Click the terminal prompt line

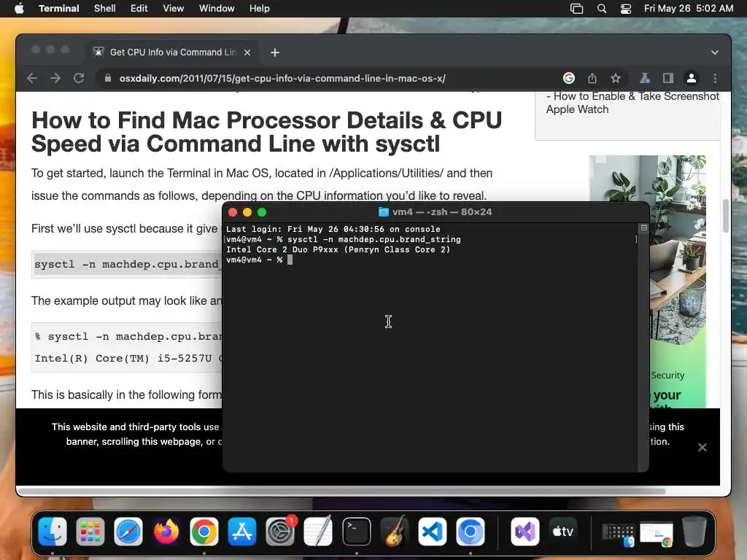point(259,260)
